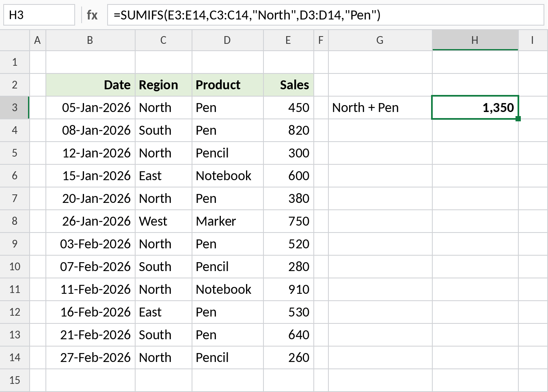Select row 15 header
Screen dimensions: 548x392
[x=15, y=380]
